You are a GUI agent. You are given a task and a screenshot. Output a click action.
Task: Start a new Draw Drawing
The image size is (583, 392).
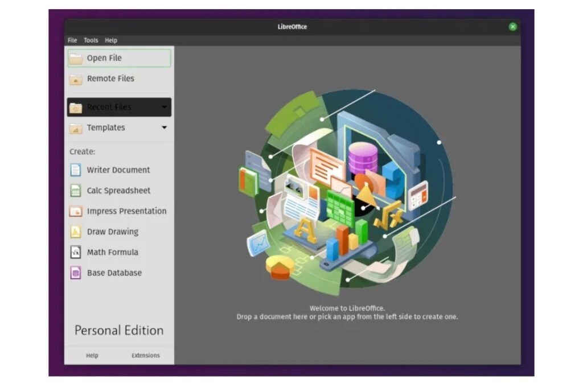(113, 232)
